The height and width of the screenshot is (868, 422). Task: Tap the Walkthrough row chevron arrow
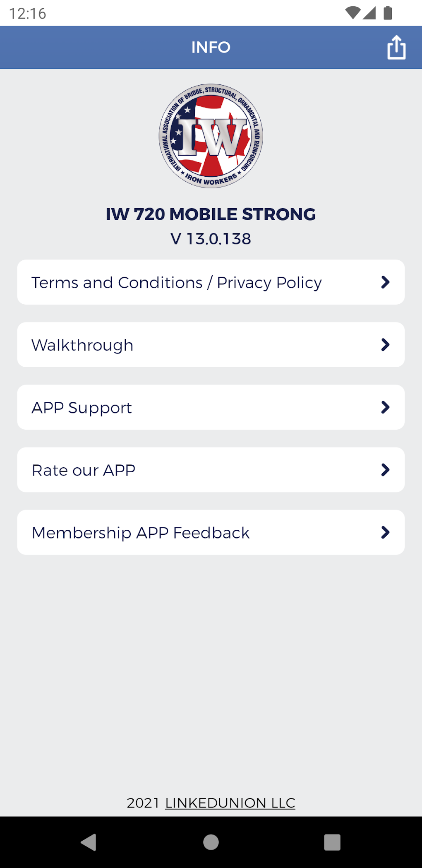[385, 345]
